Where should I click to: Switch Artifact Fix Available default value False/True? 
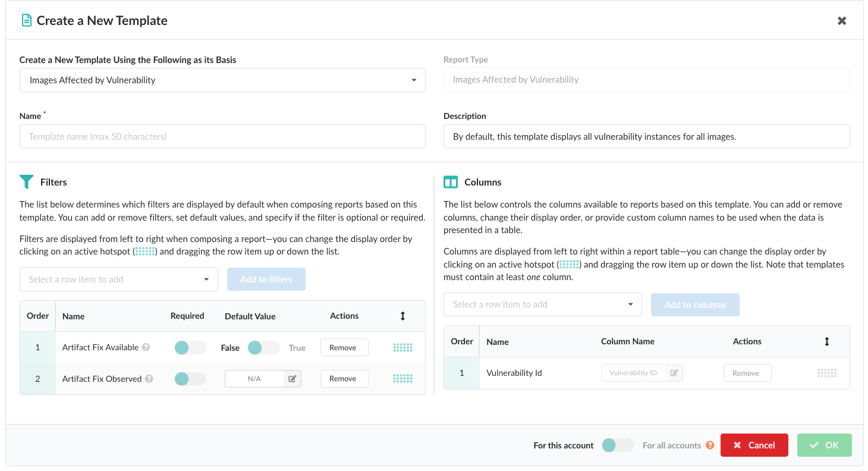[263, 347]
